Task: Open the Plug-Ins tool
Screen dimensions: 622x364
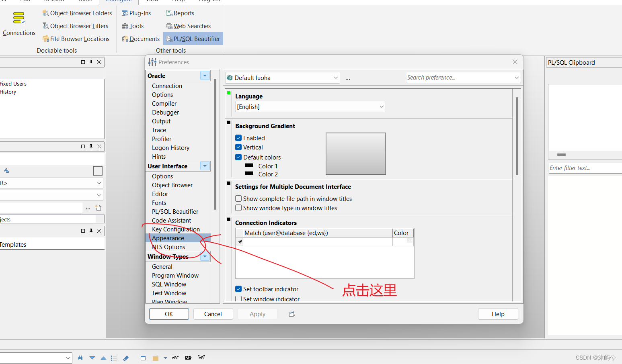Action: coord(137,13)
